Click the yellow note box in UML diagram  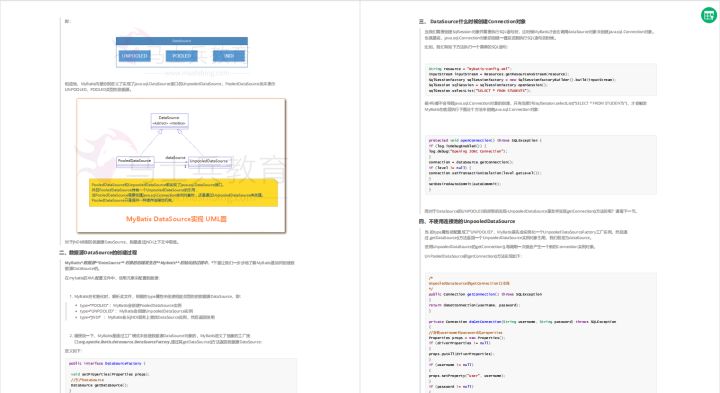(x=184, y=193)
